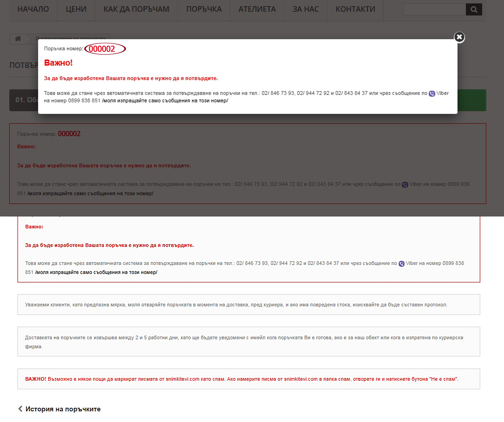504x422 pixels.
Task: Go back to История на поръчките
Action: [x=59, y=409]
